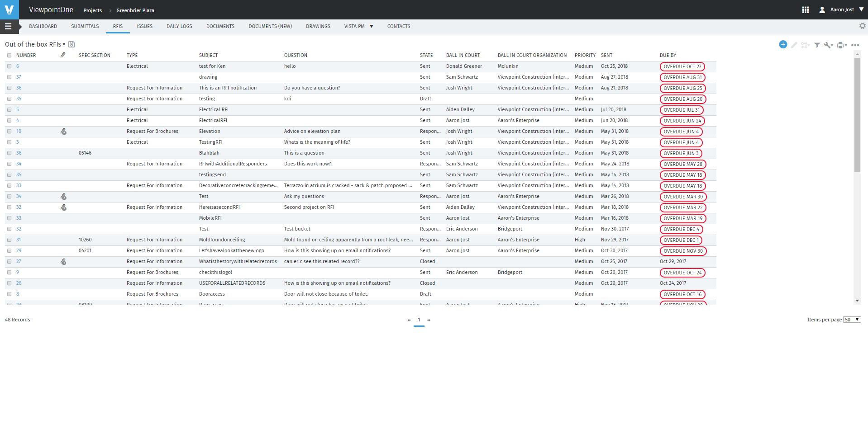The width and height of the screenshot is (868, 424).
Task: Select checkbox for Electrical RFI number 5
Action: [9, 109]
